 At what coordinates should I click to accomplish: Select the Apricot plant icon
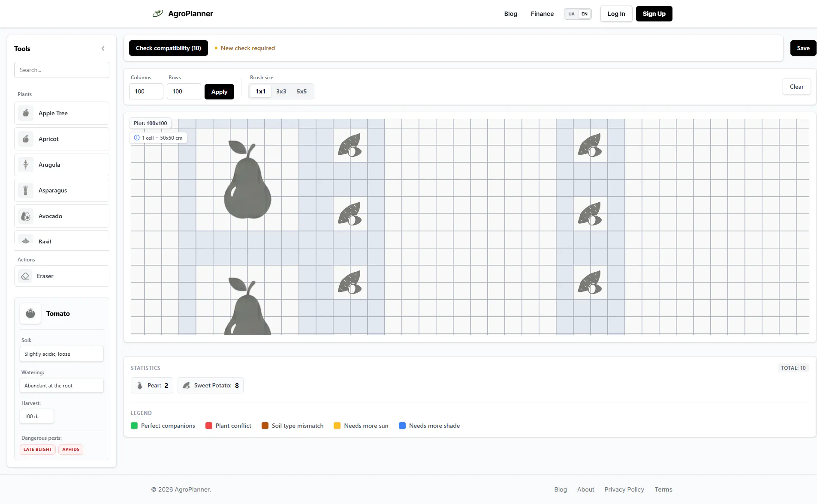(26, 139)
